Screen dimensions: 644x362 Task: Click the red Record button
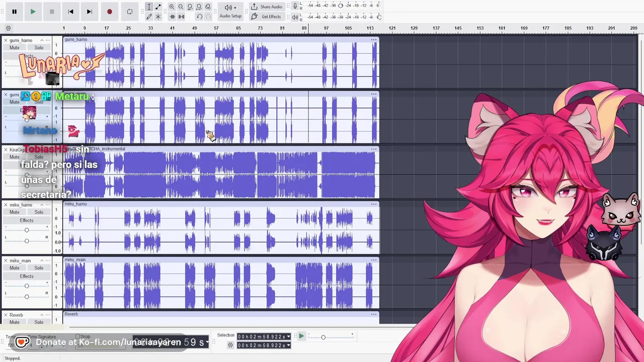click(x=109, y=12)
